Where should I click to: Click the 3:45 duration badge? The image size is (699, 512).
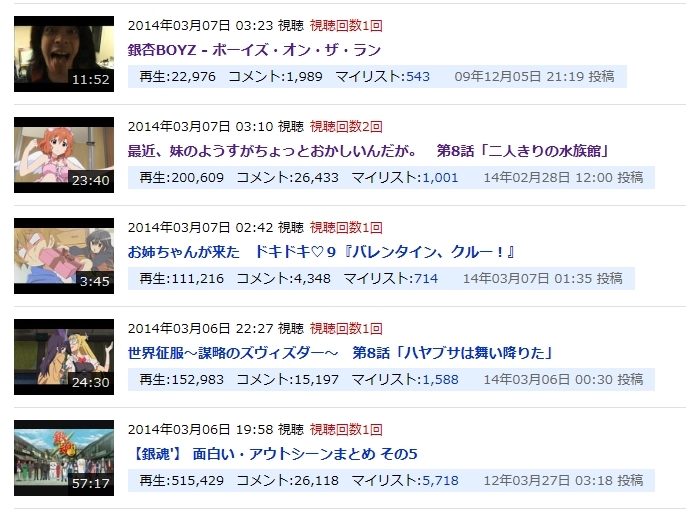[95, 281]
